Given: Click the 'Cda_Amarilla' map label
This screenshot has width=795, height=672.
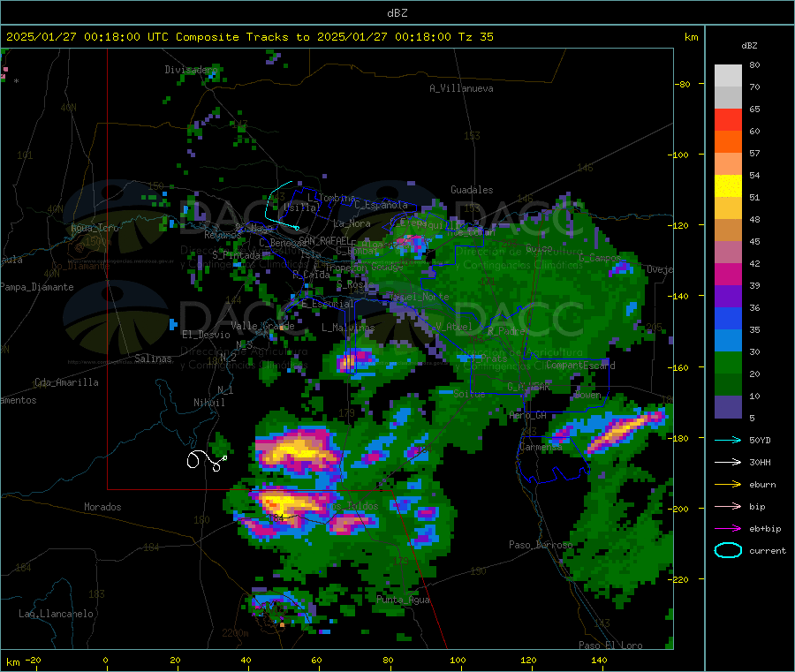Looking at the screenshot, I should 66,382.
